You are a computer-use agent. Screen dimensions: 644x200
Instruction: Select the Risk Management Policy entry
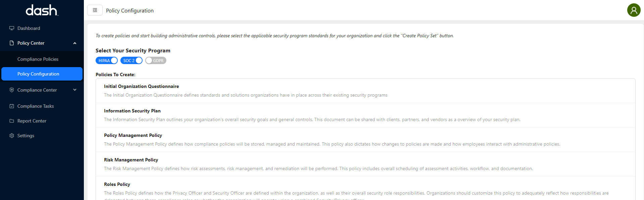131,160
